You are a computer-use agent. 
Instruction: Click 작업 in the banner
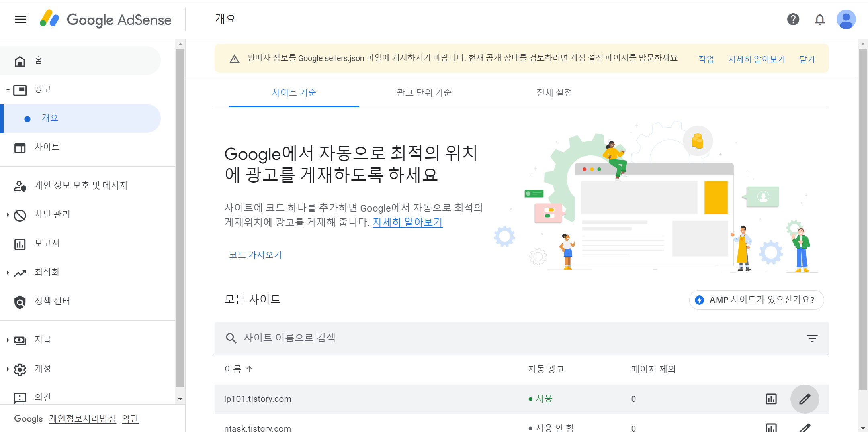pyautogui.click(x=706, y=59)
